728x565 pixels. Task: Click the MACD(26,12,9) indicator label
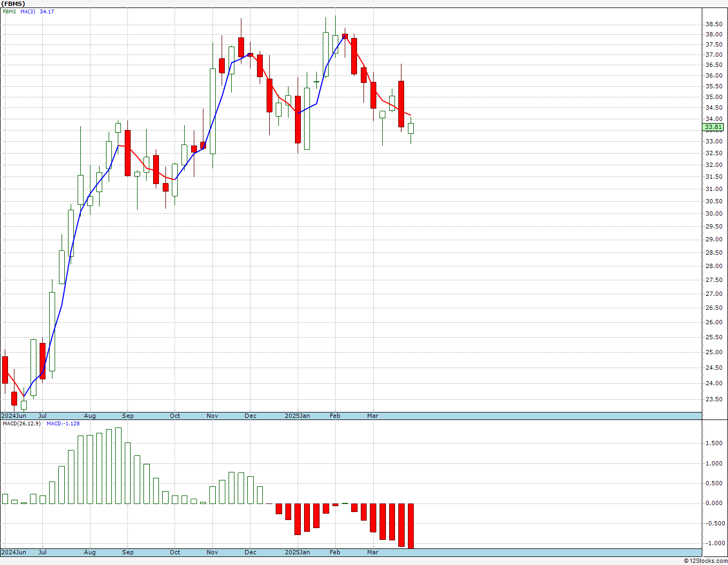[x=21, y=424]
